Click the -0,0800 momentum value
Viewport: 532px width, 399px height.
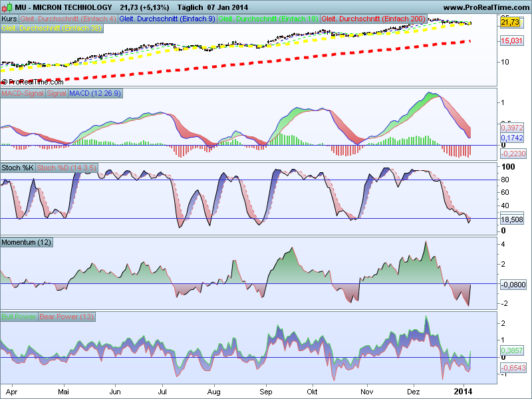(513, 285)
